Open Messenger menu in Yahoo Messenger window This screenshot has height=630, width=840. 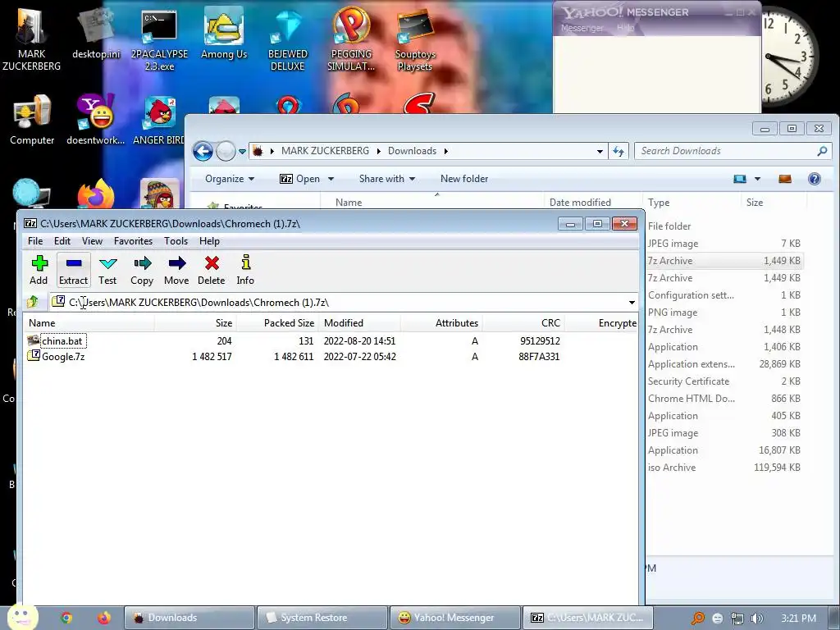pos(582,28)
